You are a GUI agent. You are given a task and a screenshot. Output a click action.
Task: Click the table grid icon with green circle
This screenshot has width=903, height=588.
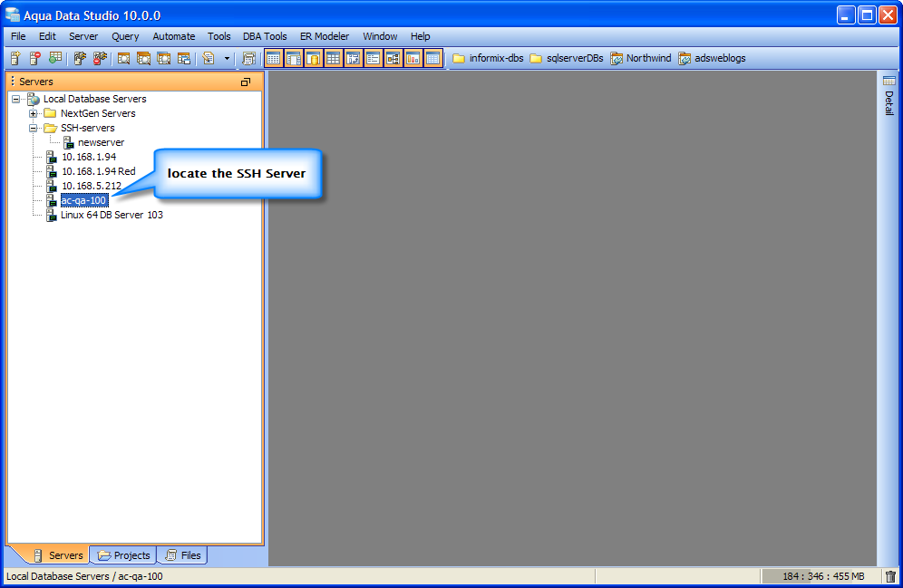click(55, 58)
